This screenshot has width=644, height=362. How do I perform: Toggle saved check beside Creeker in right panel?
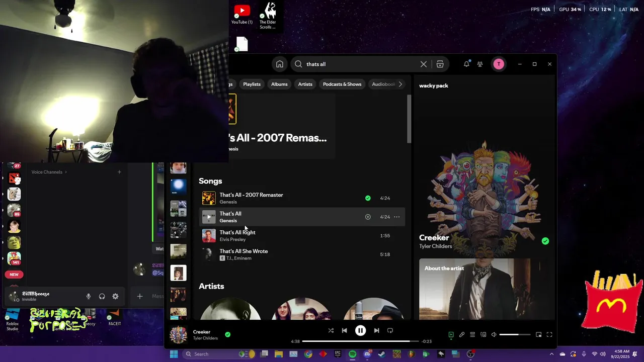click(x=545, y=241)
